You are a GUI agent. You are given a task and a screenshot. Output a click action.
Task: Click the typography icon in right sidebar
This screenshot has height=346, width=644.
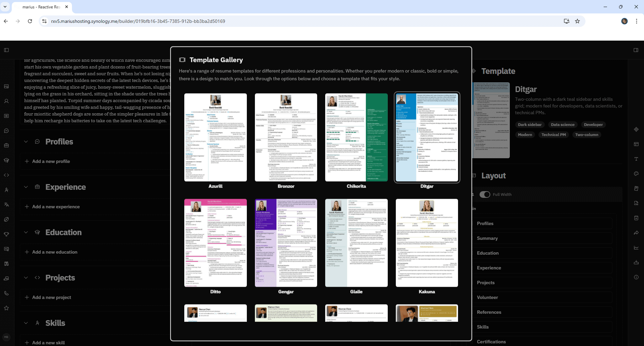pyautogui.click(x=636, y=159)
